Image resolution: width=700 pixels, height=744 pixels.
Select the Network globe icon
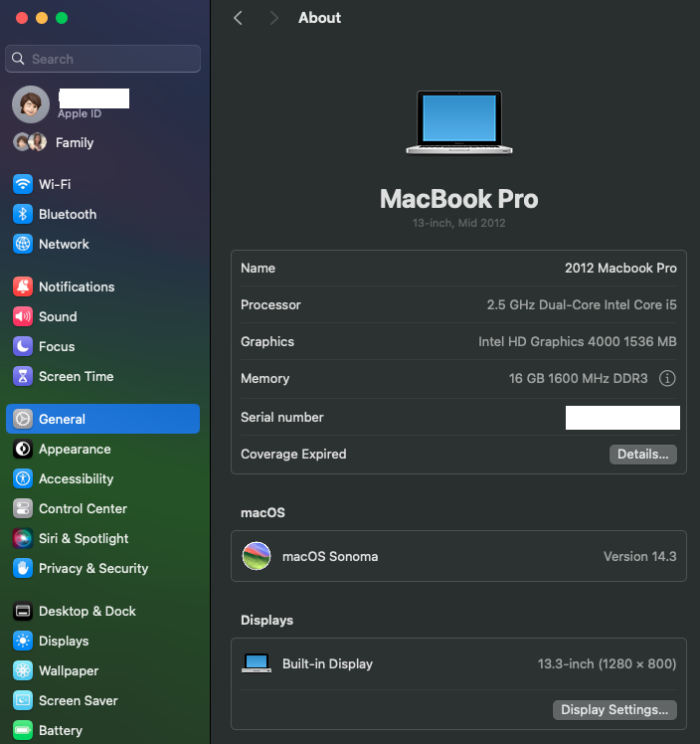point(23,244)
